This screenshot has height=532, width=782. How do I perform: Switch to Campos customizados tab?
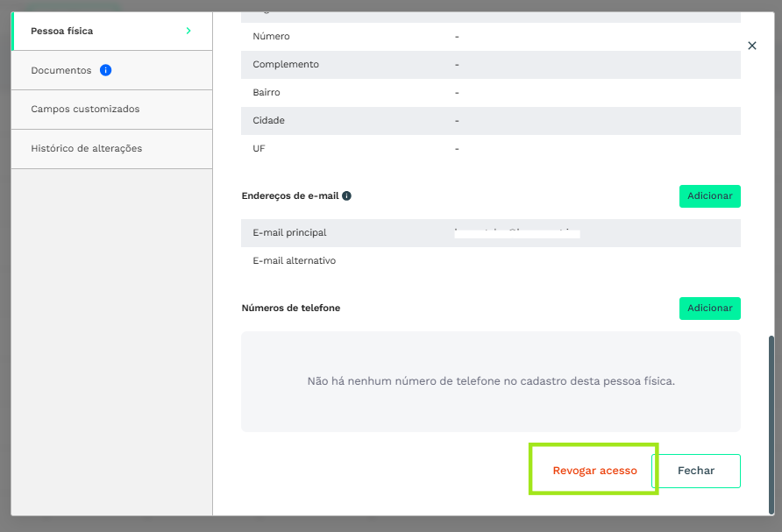(85, 110)
